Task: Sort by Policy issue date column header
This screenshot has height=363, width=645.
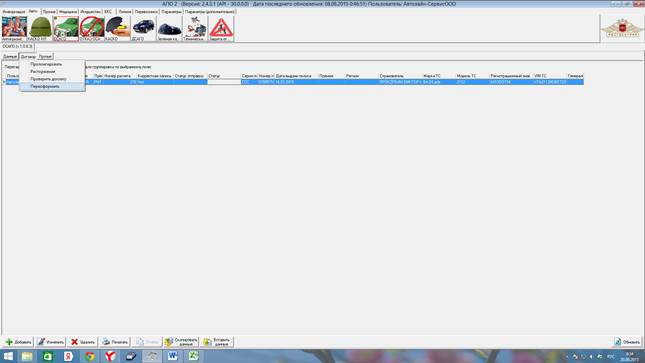Action: tap(296, 76)
